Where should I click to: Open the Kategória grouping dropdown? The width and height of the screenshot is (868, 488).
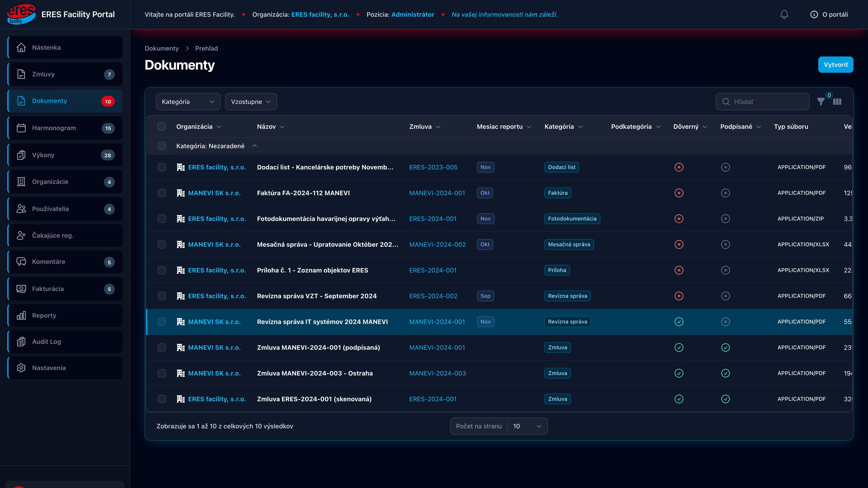188,102
